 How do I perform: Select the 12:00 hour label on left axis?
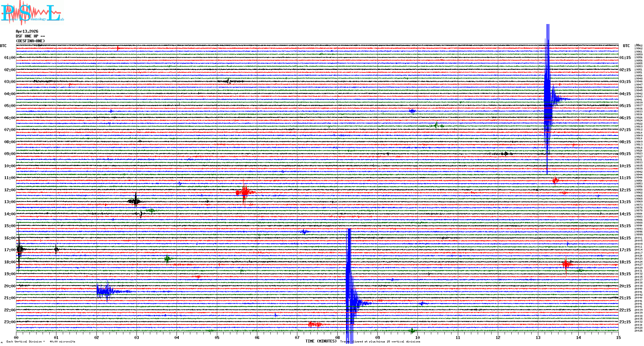pyautogui.click(x=10, y=190)
